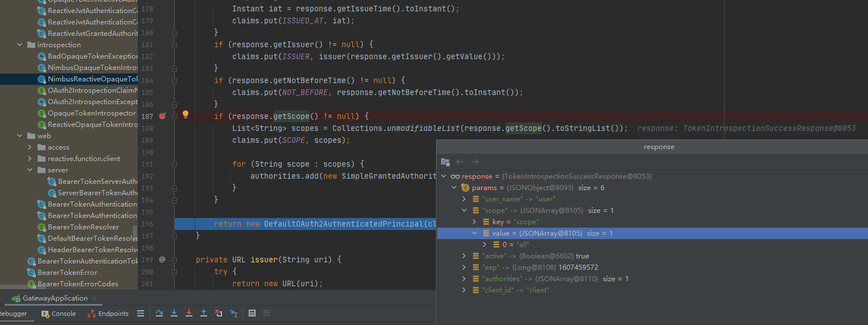Open the Evaluate Expression calculator icon
868x325 pixels.
(x=252, y=314)
